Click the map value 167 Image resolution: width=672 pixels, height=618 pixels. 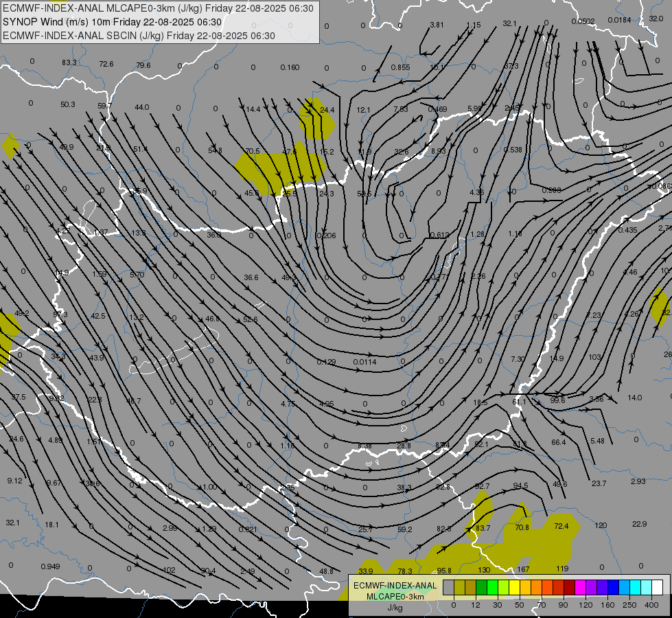tap(523, 569)
